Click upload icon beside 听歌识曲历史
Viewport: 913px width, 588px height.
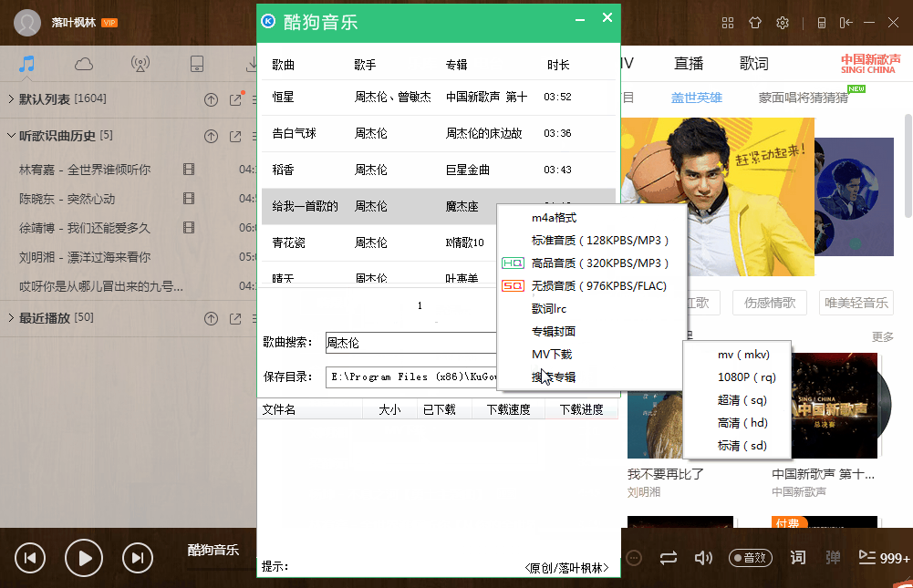[x=211, y=136]
